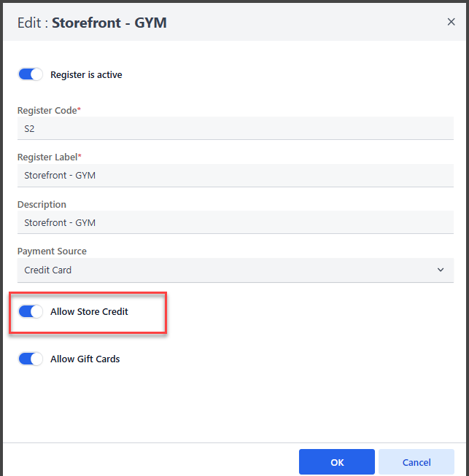Viewport: 469px width, 476px height.
Task: Click into the Description text field
Action: coord(235,222)
